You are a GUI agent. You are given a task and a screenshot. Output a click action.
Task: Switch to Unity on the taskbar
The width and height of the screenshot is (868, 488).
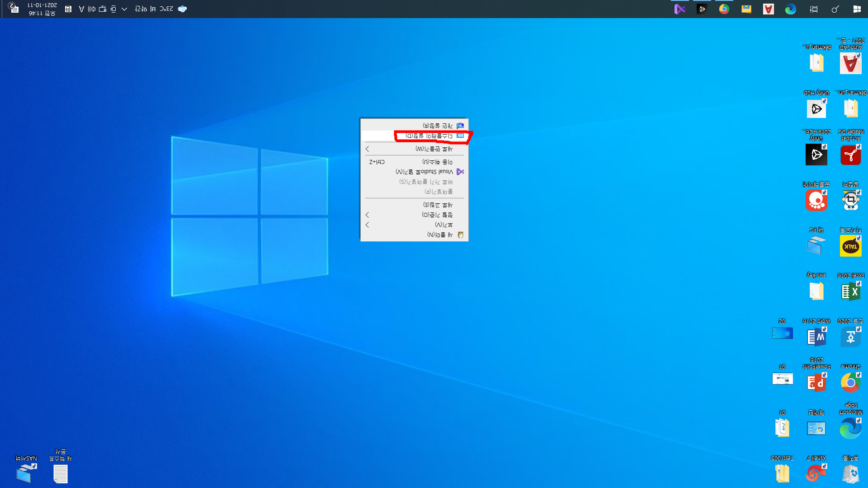702,9
